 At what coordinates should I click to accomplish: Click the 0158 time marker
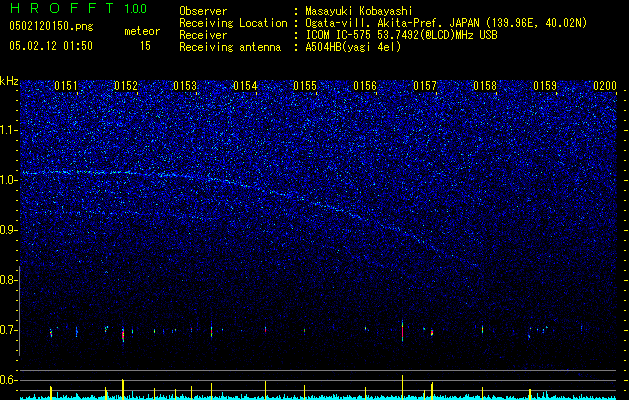[485, 86]
